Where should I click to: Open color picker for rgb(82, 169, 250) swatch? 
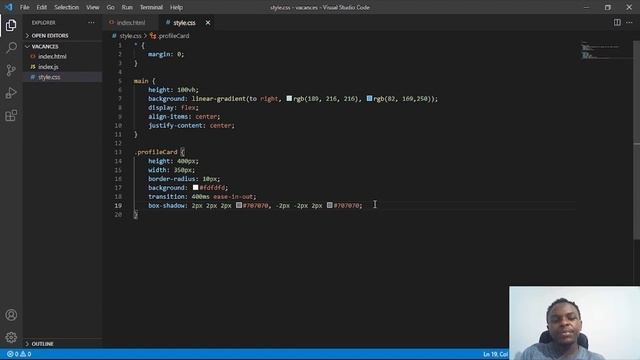coord(369,98)
